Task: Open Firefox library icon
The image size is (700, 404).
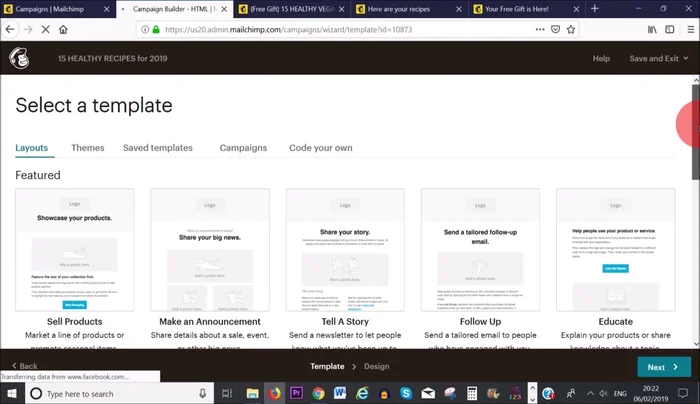Action: [x=652, y=29]
